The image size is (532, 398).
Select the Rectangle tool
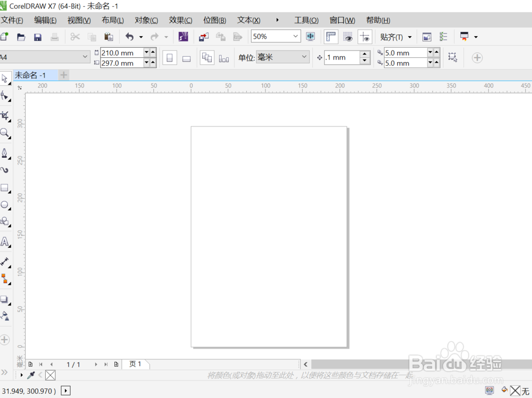(x=4, y=188)
